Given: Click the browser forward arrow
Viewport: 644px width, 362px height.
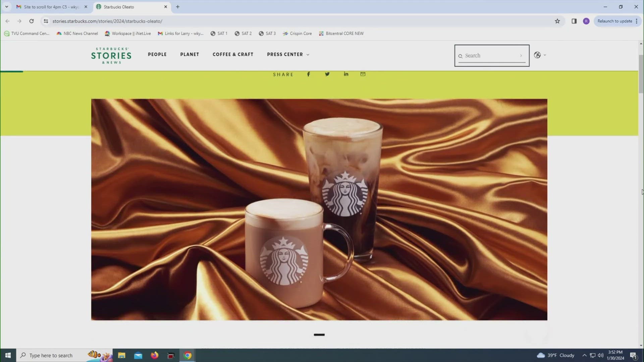Looking at the screenshot, I should (19, 21).
